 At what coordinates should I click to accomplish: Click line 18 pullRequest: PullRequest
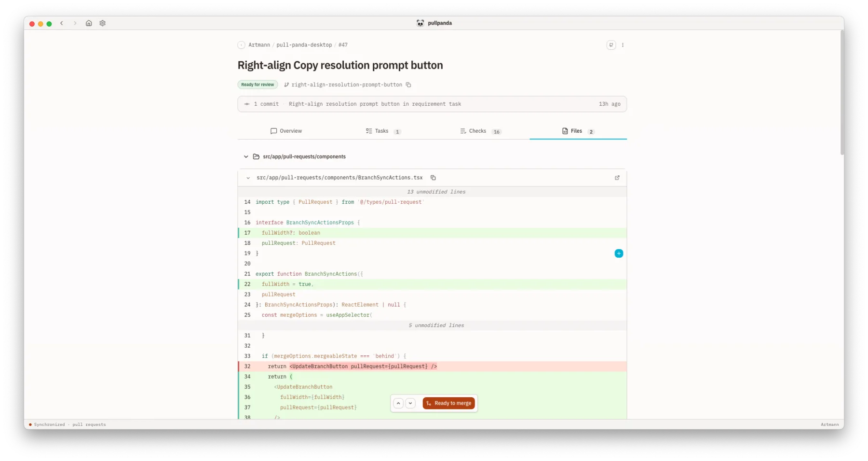click(432, 243)
